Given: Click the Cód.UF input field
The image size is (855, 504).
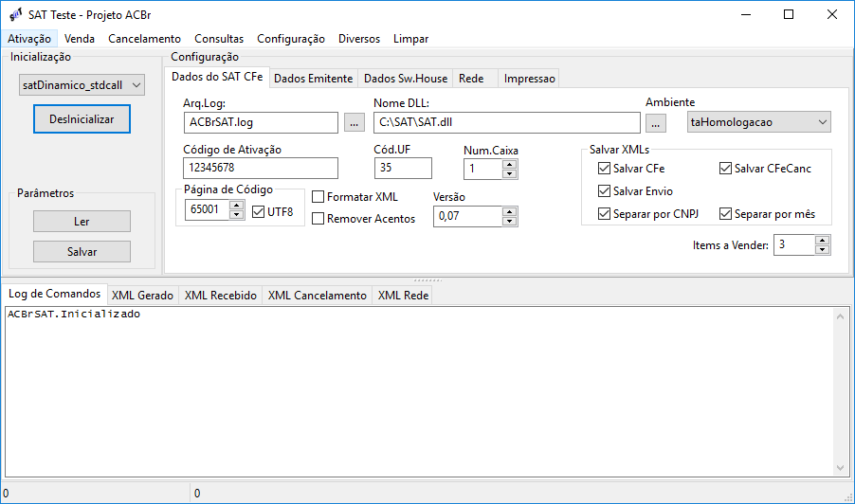Looking at the screenshot, I should 403,168.
